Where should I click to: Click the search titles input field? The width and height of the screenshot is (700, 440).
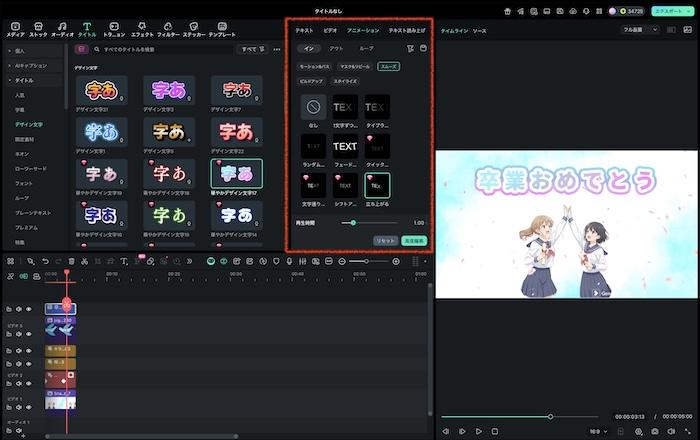[x=163, y=49]
